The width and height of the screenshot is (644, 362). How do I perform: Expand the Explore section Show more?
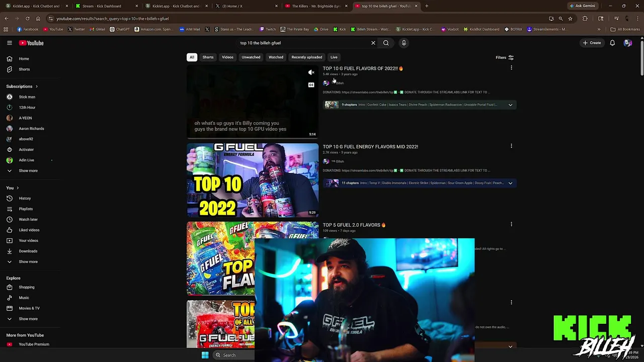(x=28, y=319)
